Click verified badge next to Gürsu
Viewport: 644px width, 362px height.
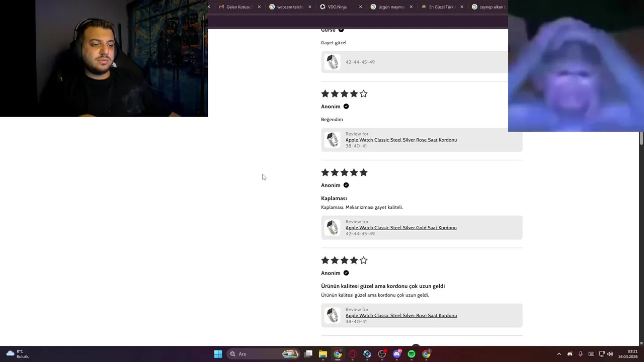[341, 30]
